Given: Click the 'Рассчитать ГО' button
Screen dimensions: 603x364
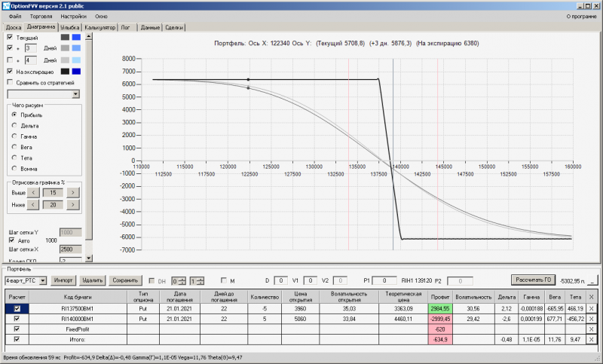Looking at the screenshot, I should [x=533, y=280].
